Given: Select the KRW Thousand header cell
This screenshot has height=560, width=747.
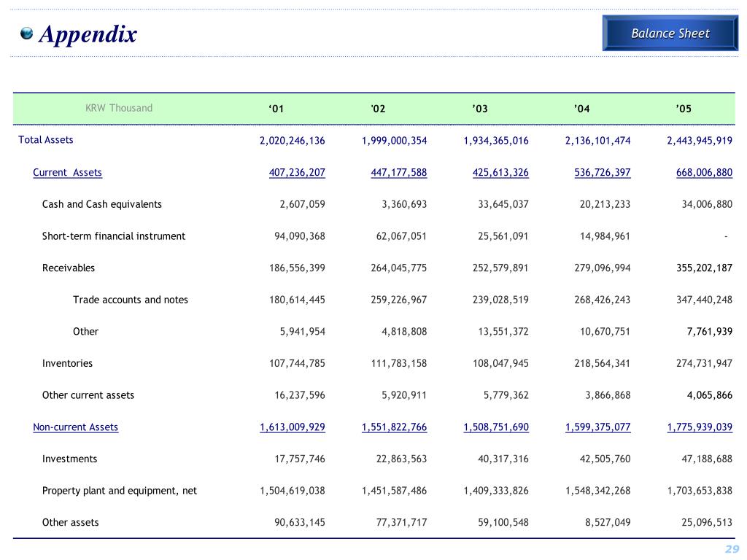Looking at the screenshot, I should 119,108.
